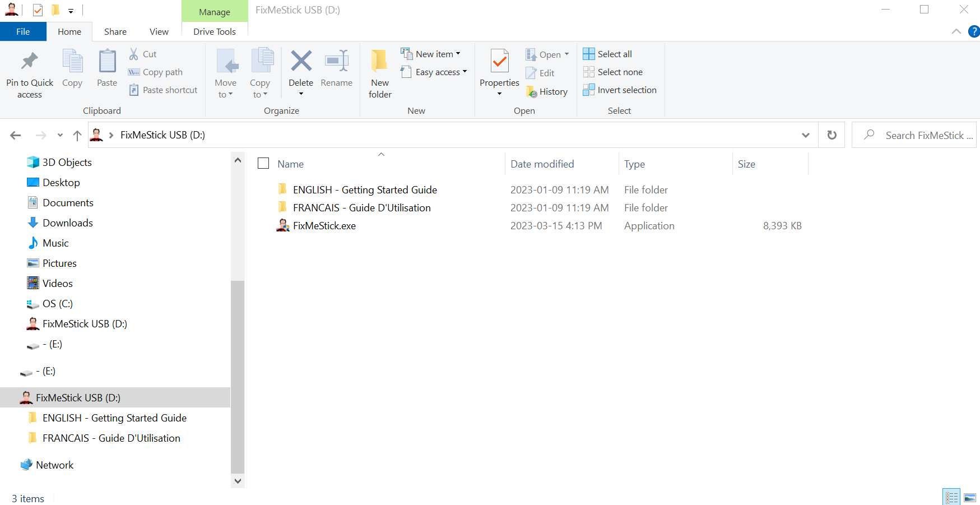Open the recent locations dropdown arrow

coord(60,135)
